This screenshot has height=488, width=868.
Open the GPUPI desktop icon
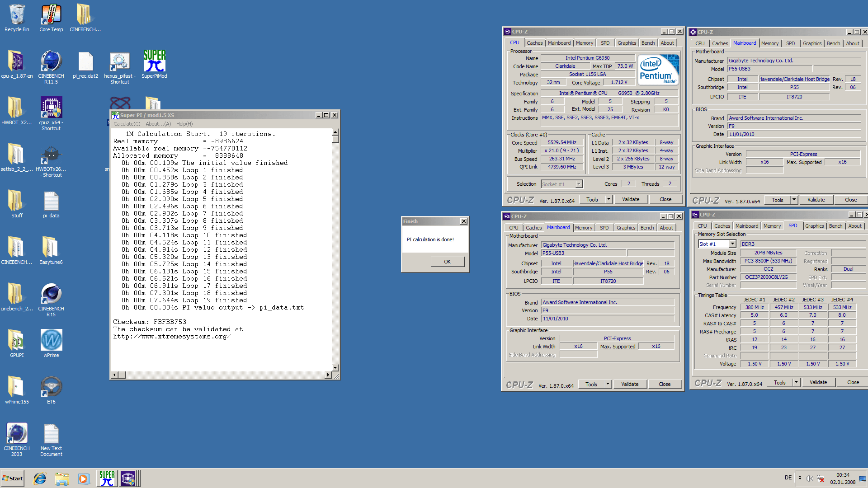click(17, 341)
